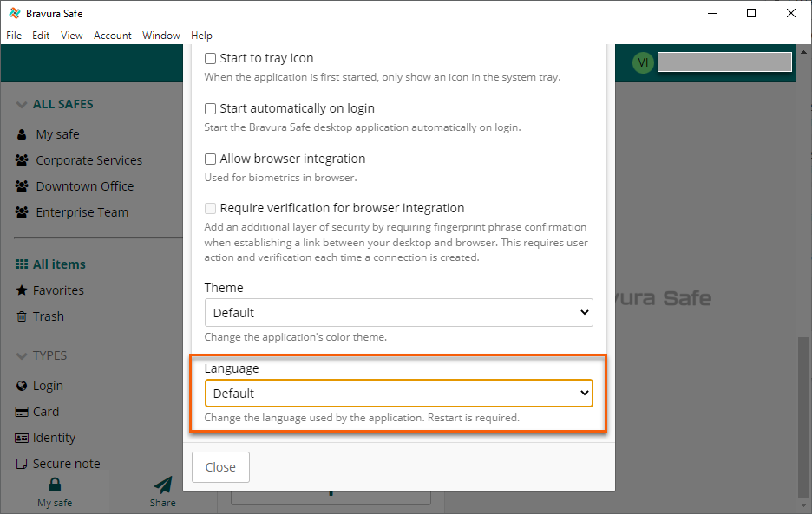
Task: Click the Bravura Safe logo in title bar
Action: (x=15, y=14)
